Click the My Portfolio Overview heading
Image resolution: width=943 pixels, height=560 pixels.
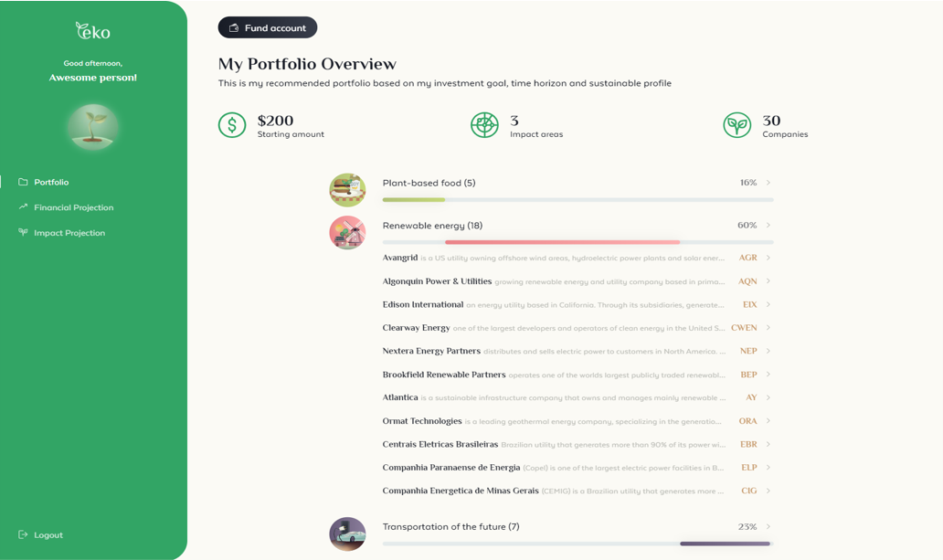307,64
